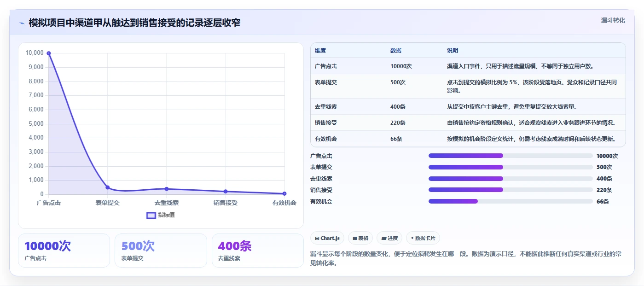Select the 进度 chip

tap(389, 238)
